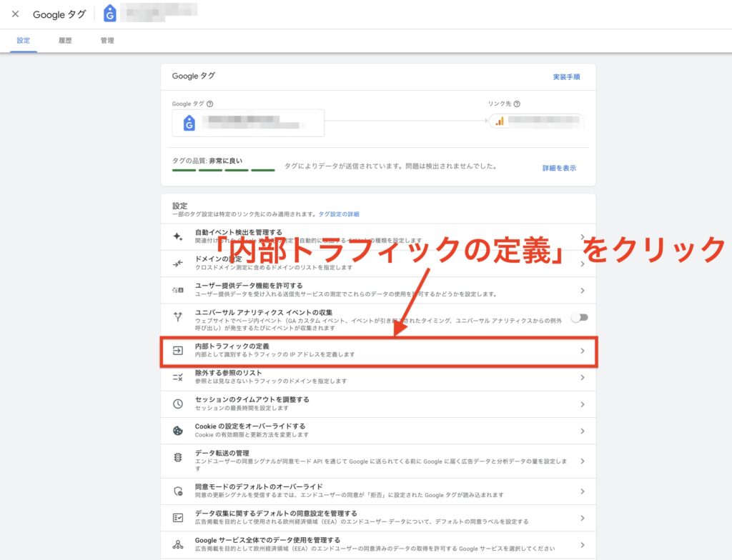Screen dimensions: 732x560
Task: Click the ドメインの設定 merge arrows icon
Action: click(178, 264)
